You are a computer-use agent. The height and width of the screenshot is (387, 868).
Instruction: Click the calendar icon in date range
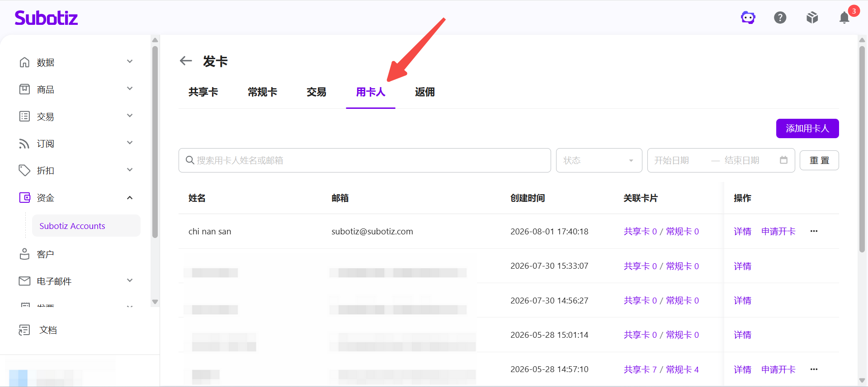point(783,160)
